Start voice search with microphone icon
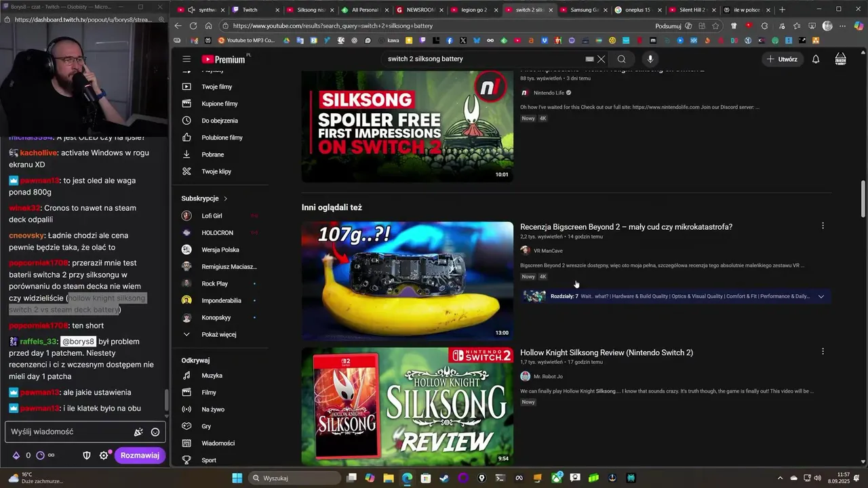Image resolution: width=868 pixels, height=488 pixels. (650, 59)
